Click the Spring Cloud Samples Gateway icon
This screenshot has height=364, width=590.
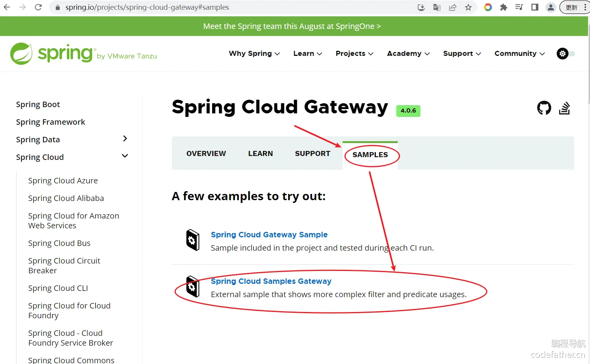point(193,287)
